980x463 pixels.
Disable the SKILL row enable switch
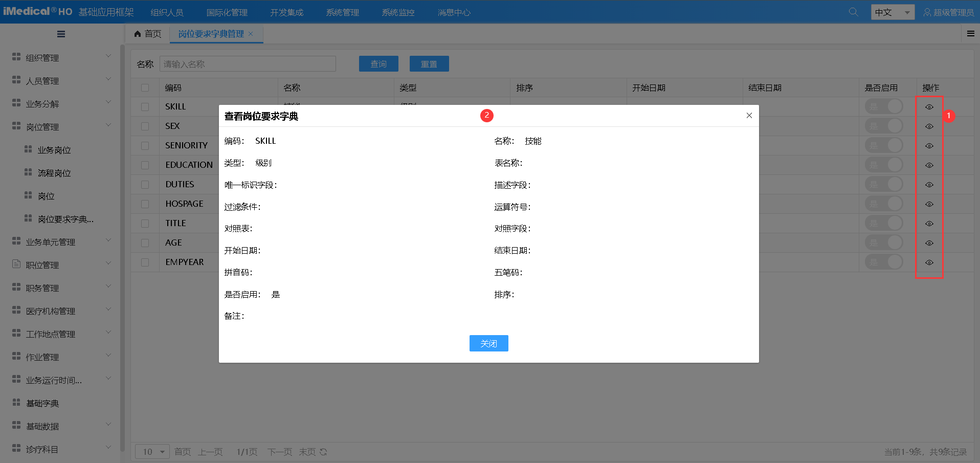(x=884, y=106)
